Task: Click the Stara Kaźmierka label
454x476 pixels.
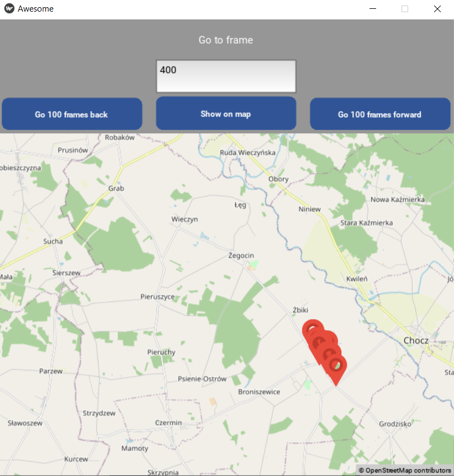Action: [366, 223]
